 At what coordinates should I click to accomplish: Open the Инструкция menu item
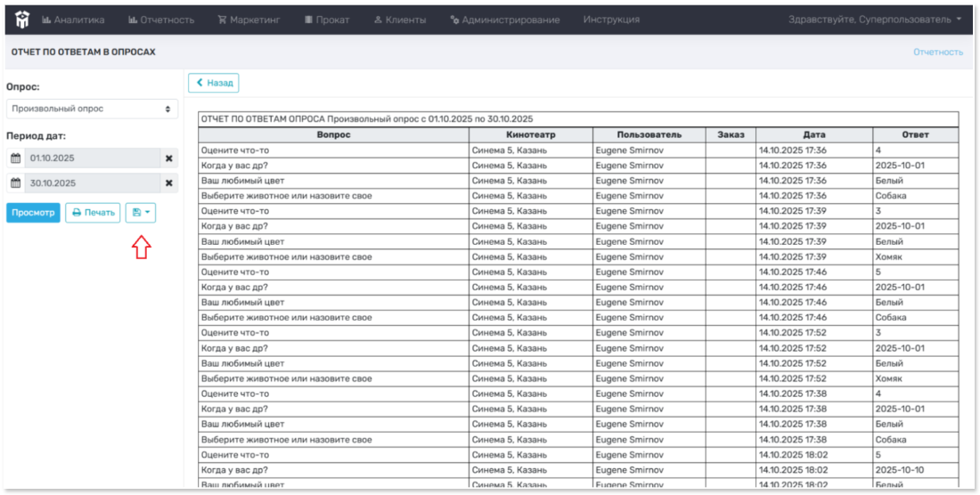coord(611,20)
